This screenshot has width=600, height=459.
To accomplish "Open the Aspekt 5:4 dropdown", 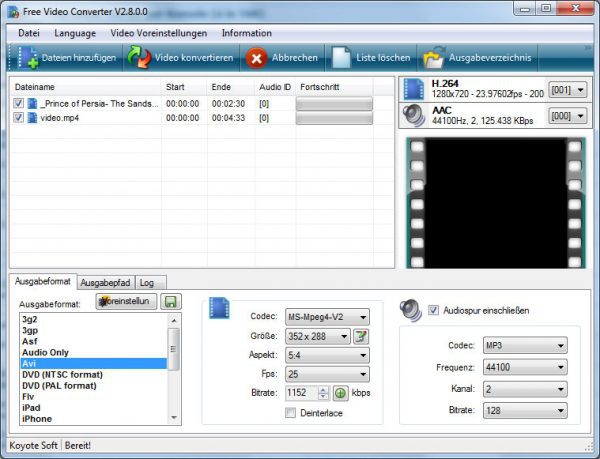I will pos(327,355).
